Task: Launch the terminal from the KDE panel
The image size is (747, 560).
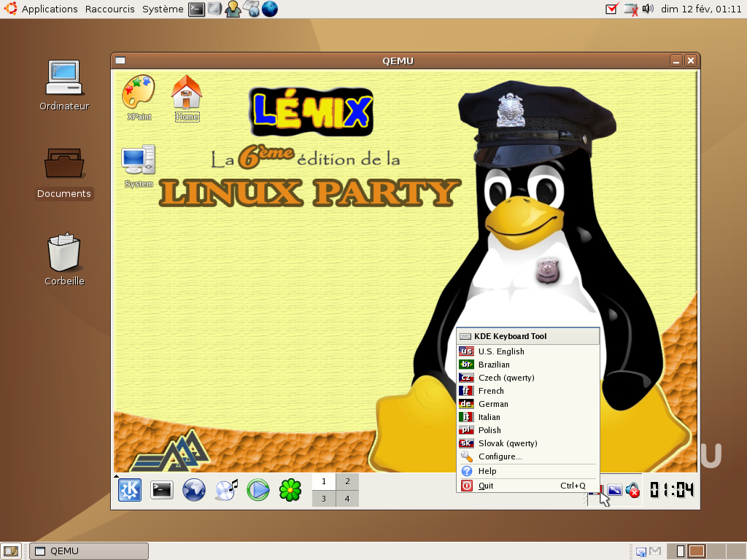Action: [x=162, y=490]
